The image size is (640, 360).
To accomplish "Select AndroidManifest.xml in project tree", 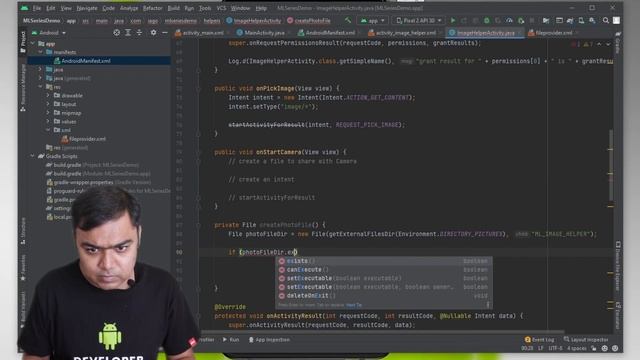I will (x=86, y=61).
